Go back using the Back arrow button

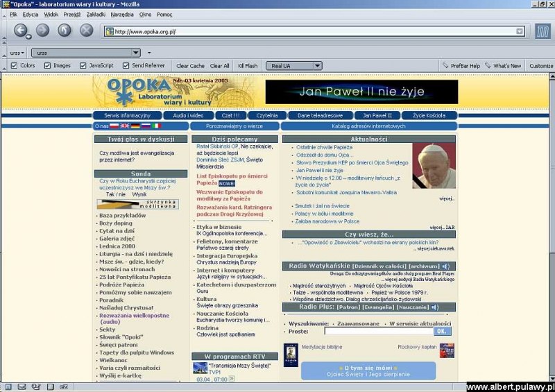[21, 30]
